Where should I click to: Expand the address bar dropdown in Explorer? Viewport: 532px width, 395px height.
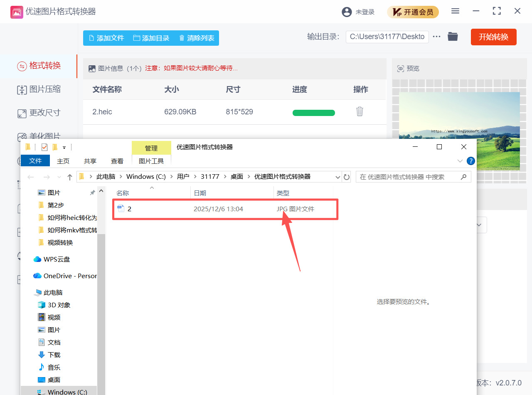point(337,177)
